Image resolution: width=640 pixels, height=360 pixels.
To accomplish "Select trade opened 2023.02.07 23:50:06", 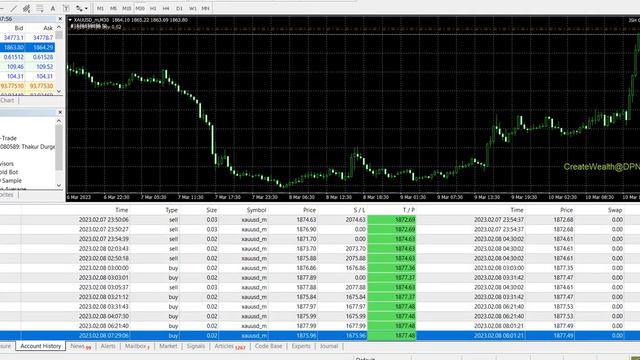I will 320,220.
